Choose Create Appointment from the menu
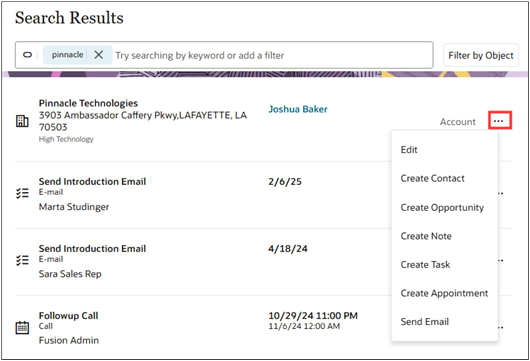530x361 pixels. pos(444,293)
